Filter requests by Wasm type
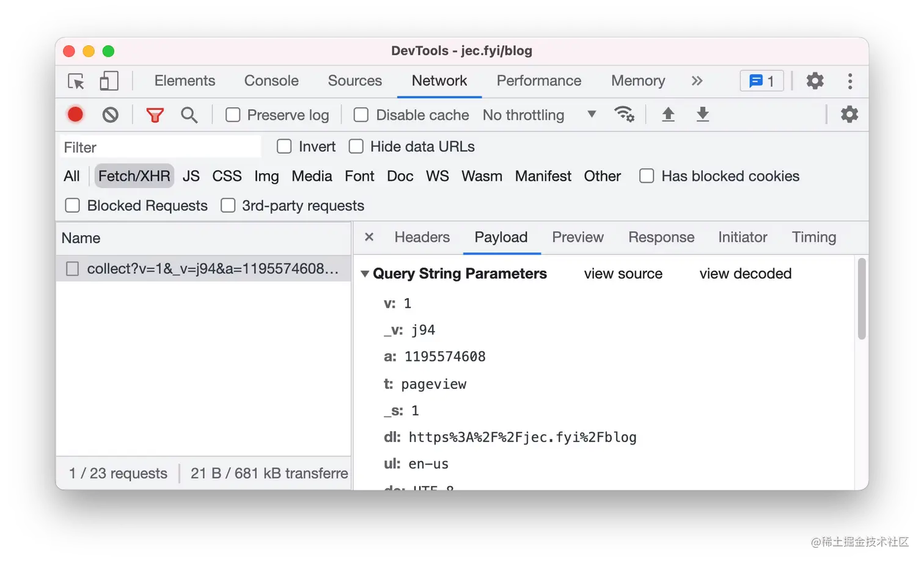 pos(482,176)
